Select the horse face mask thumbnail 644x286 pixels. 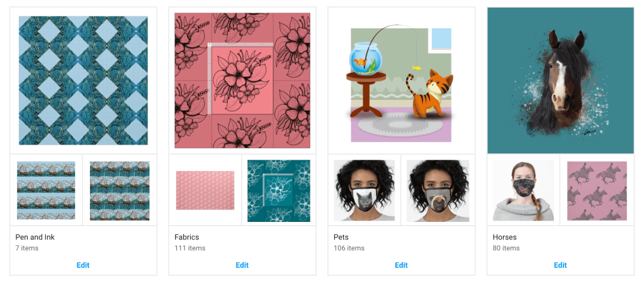(x=523, y=190)
